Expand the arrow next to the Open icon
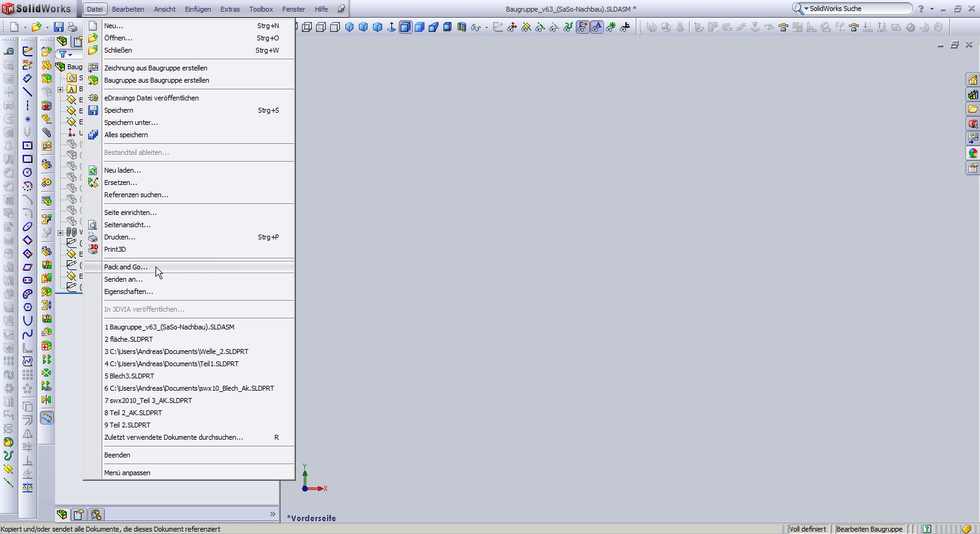 (47, 28)
